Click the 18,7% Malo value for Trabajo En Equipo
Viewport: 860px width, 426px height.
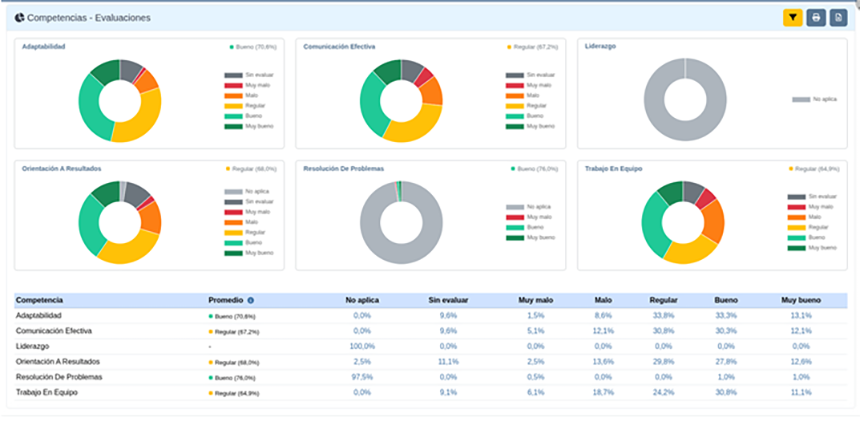[603, 393]
